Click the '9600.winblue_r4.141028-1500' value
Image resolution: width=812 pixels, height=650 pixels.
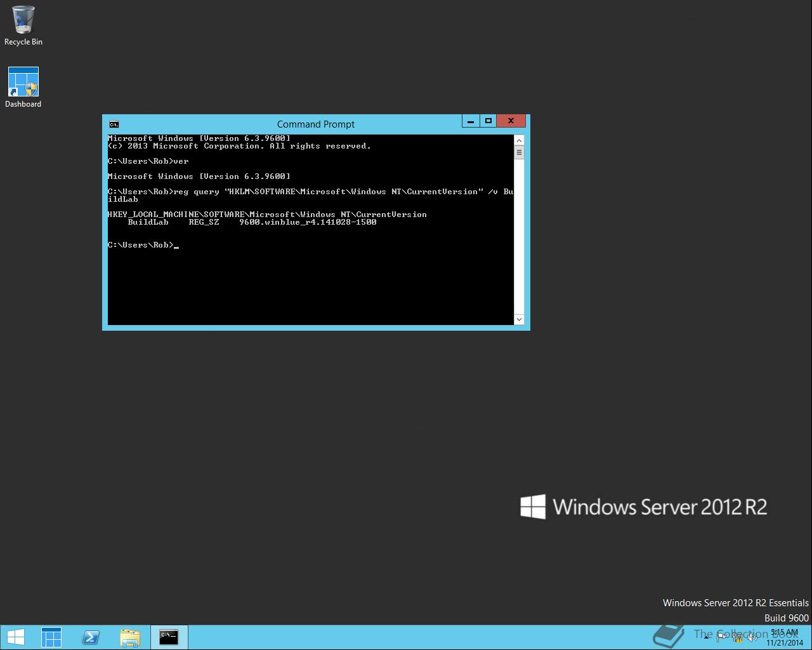308,222
